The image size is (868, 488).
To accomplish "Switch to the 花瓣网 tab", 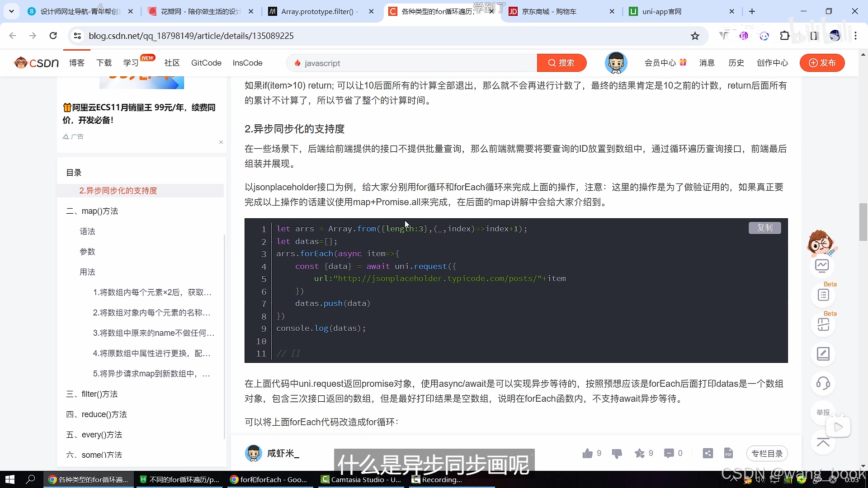I will tap(201, 11).
